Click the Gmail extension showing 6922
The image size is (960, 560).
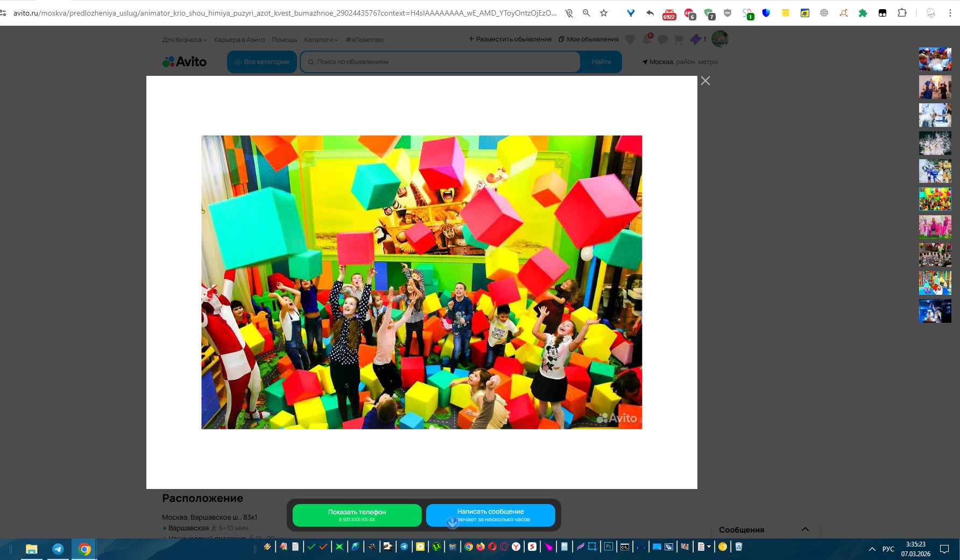(x=669, y=14)
